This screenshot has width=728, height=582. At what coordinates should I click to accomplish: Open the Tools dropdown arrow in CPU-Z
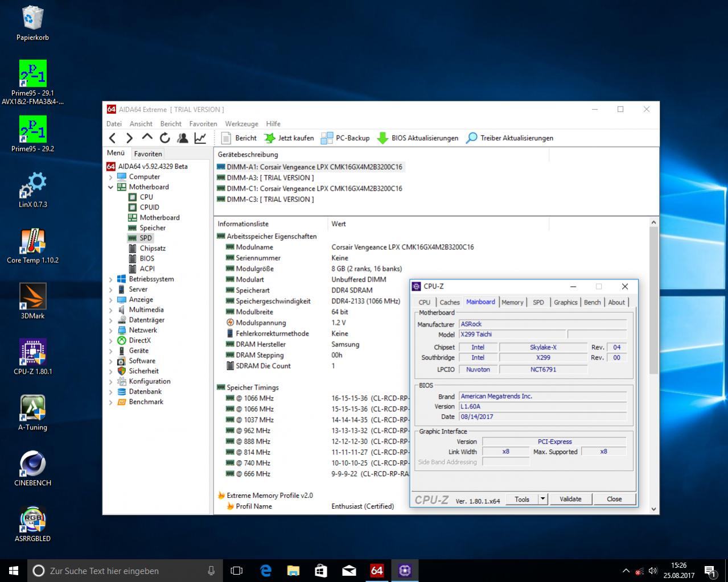pyautogui.click(x=543, y=499)
